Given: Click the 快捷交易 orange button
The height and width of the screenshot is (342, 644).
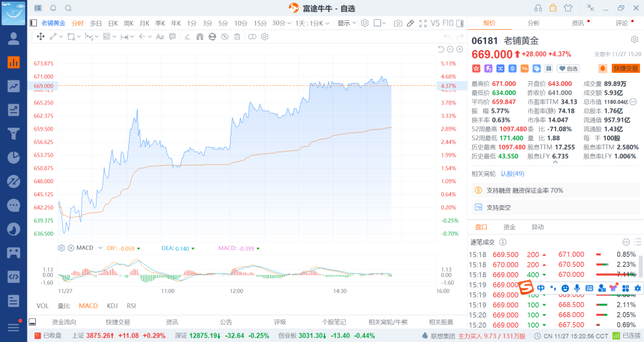Looking at the screenshot, I should 626,68.
